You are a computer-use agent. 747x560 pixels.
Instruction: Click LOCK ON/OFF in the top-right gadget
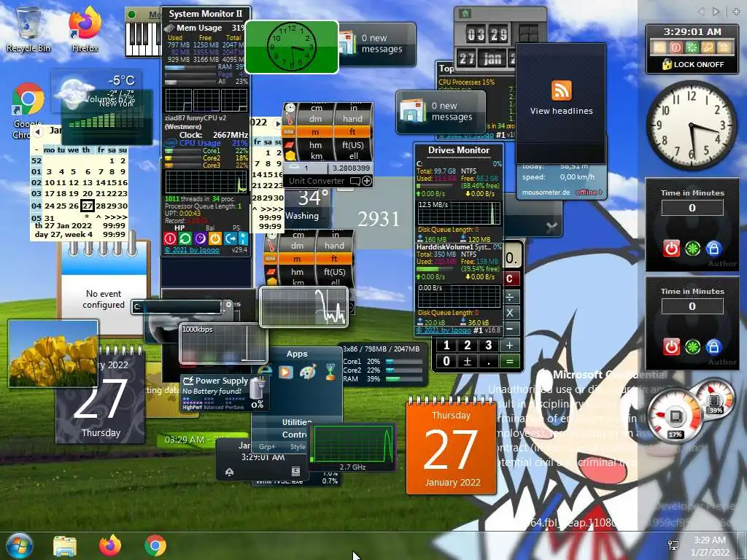(x=698, y=64)
